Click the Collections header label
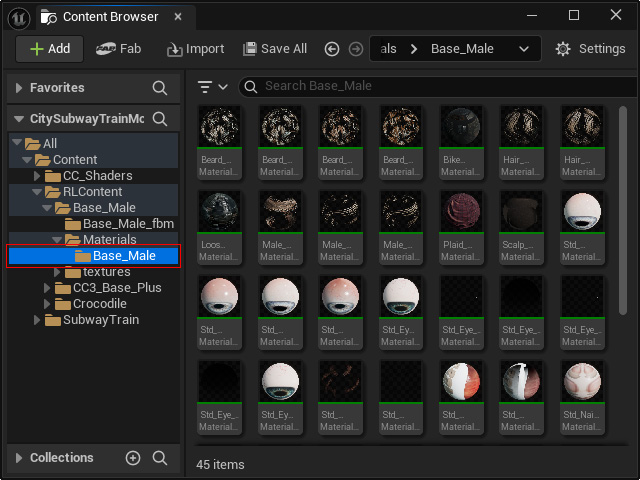 click(62, 458)
